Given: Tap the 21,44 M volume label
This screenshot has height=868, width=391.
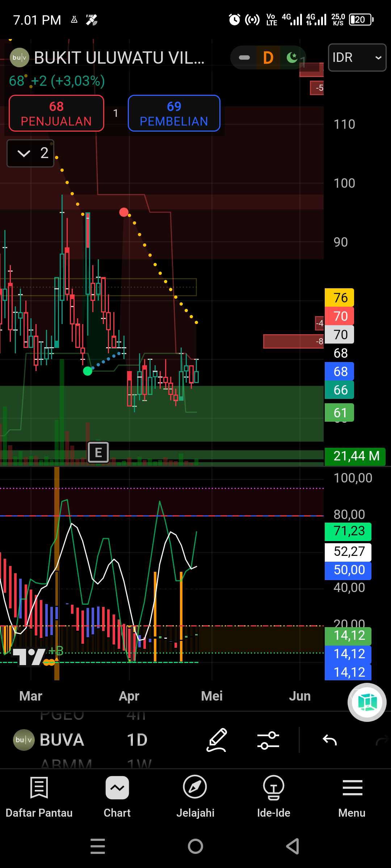Looking at the screenshot, I should click(x=355, y=456).
